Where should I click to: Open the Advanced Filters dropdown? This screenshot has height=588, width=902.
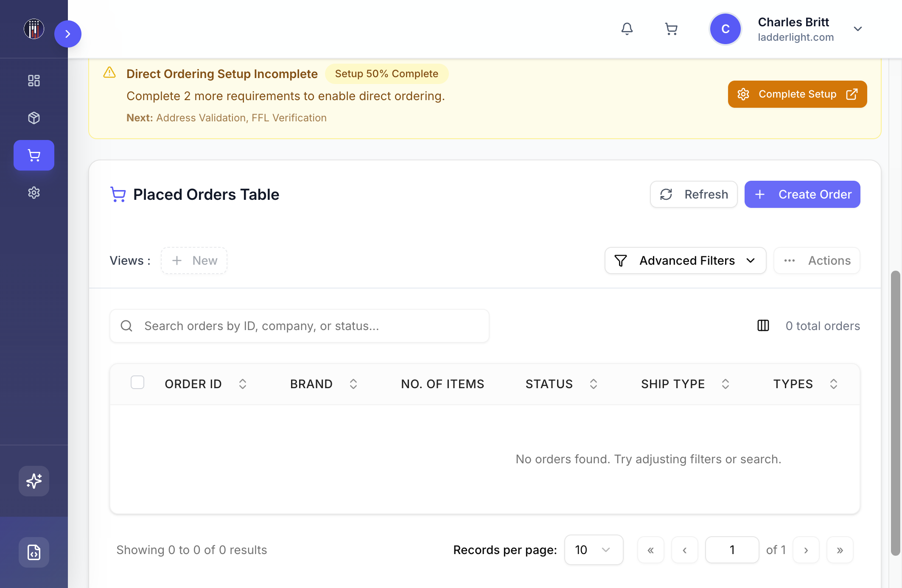coord(686,260)
